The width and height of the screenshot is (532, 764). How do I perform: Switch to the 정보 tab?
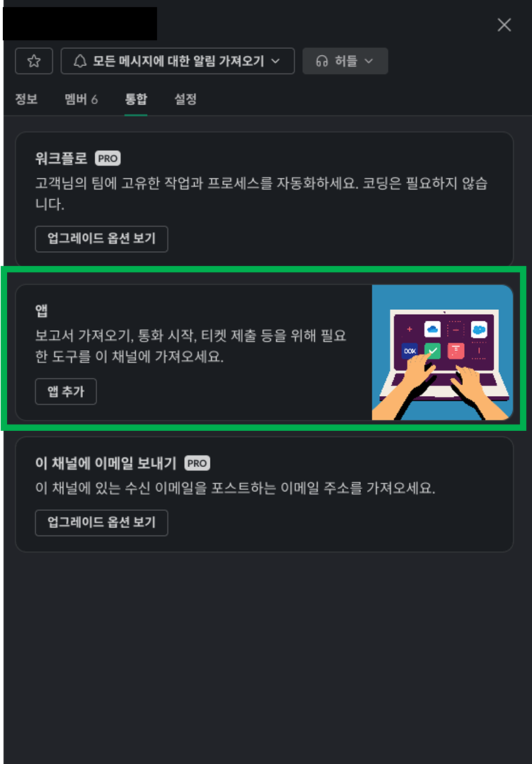26,100
